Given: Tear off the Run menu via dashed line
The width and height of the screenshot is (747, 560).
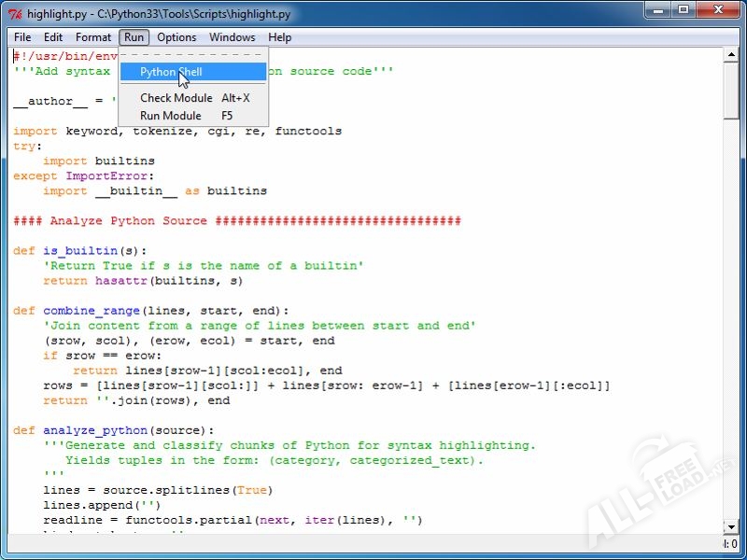Looking at the screenshot, I should click(x=192, y=55).
